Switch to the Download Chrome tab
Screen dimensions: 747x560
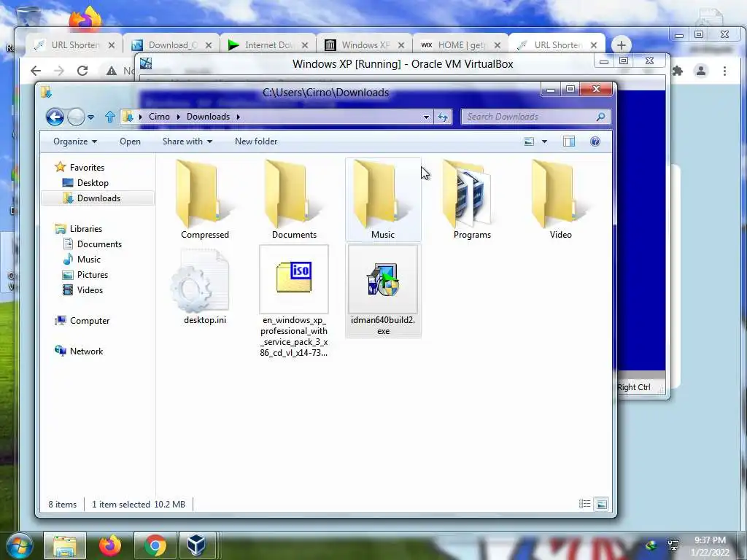pos(171,44)
